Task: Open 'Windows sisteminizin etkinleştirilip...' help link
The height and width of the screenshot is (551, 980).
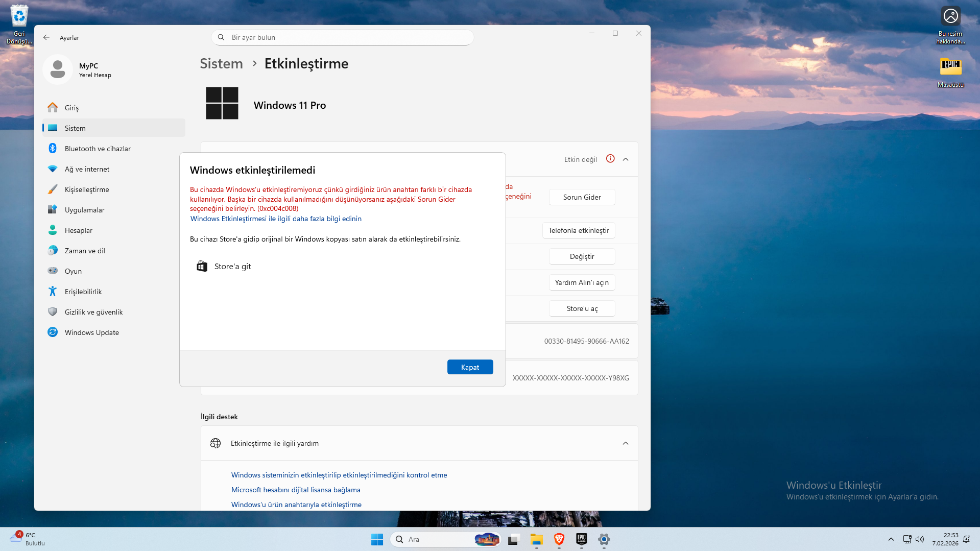Action: tap(339, 475)
